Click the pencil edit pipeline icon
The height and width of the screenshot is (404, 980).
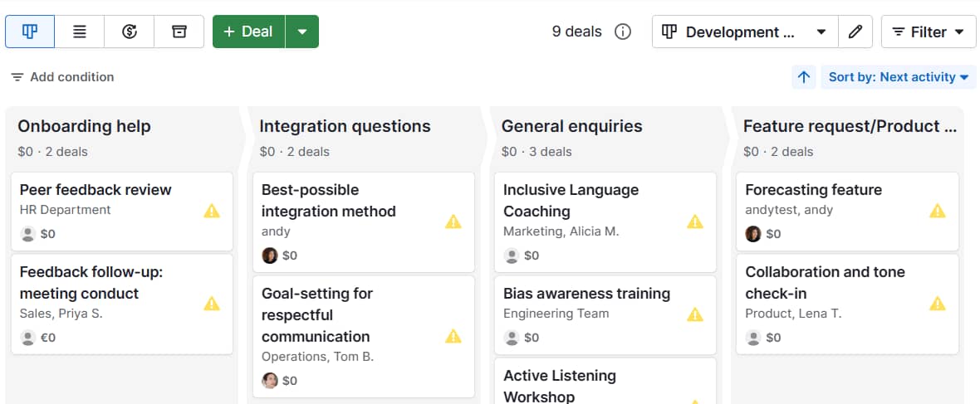pyautogui.click(x=855, y=32)
